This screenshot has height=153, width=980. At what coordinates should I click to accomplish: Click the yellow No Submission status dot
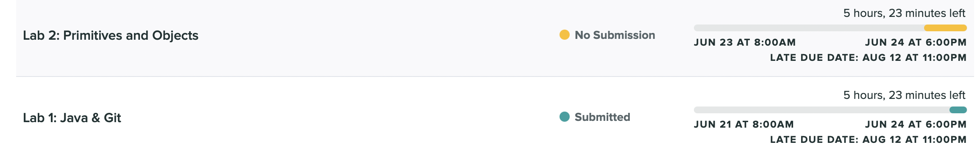pyautogui.click(x=564, y=35)
